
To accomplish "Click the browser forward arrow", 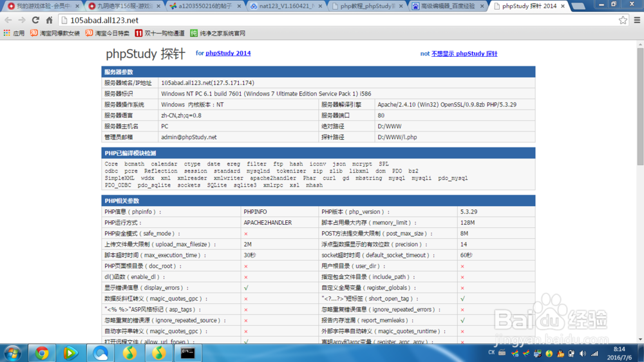I will click(22, 20).
